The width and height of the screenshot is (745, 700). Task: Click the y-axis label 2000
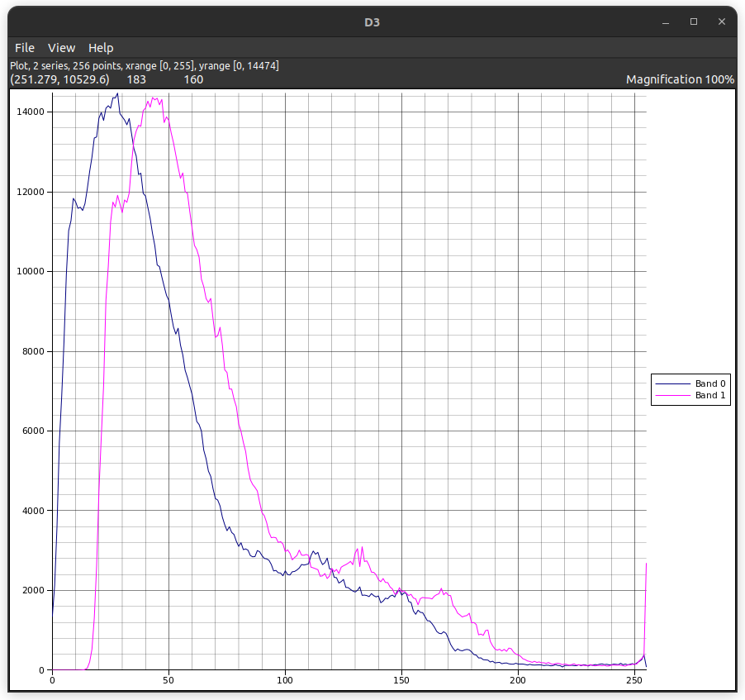33,590
